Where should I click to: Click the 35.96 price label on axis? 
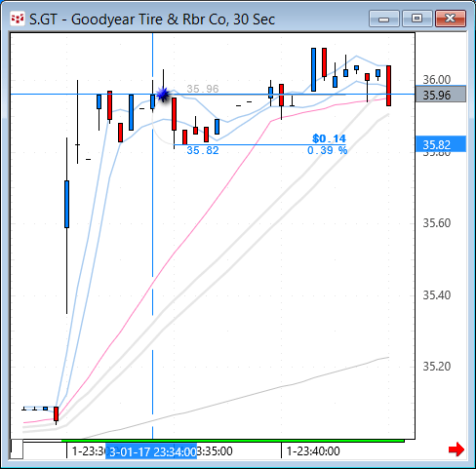pyautogui.click(x=441, y=95)
